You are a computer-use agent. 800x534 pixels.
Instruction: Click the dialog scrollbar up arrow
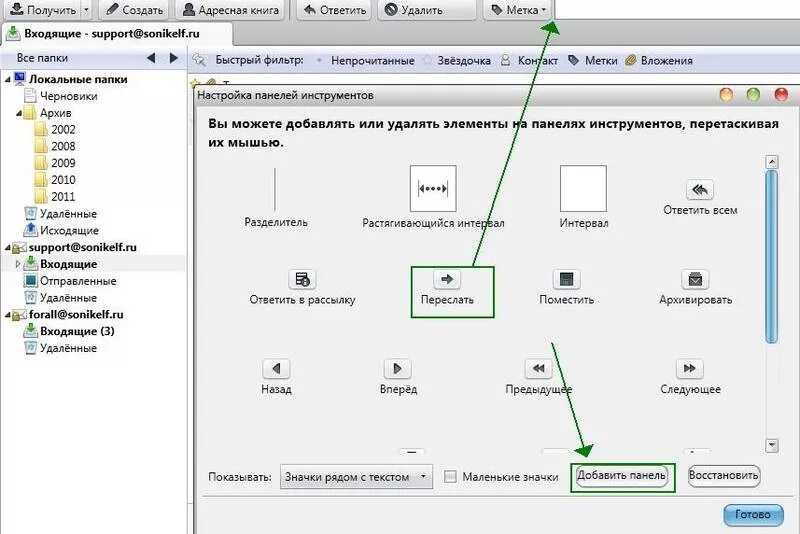pyautogui.click(x=772, y=162)
